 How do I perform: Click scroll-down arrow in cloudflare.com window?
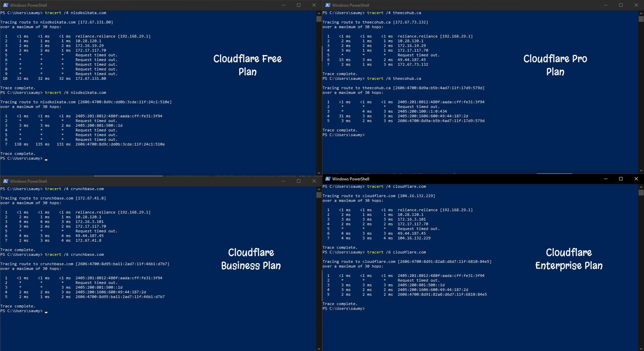point(641,348)
